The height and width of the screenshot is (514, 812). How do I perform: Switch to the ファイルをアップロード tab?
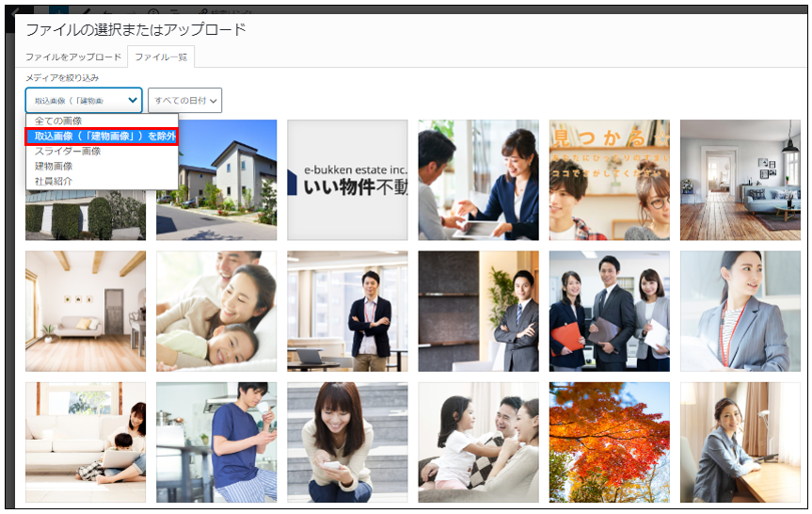pyautogui.click(x=73, y=57)
